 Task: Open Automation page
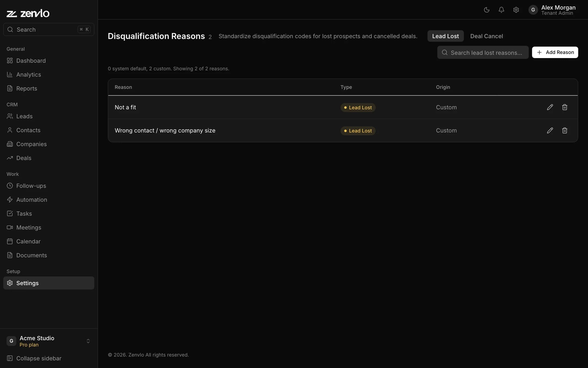49,200
